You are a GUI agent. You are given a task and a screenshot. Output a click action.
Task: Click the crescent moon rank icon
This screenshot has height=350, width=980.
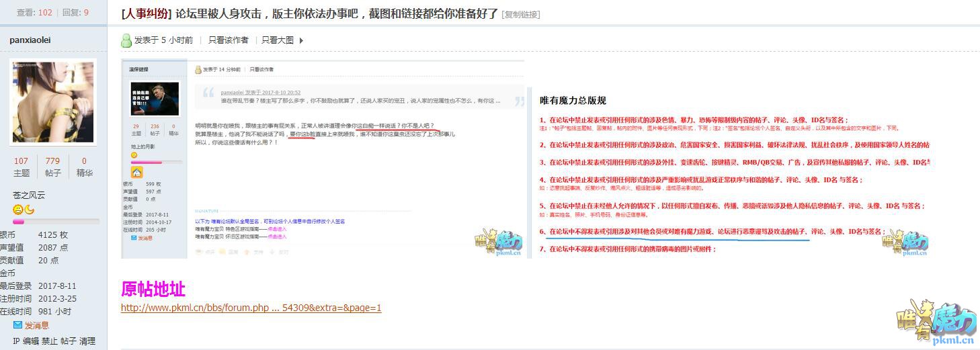point(30,210)
